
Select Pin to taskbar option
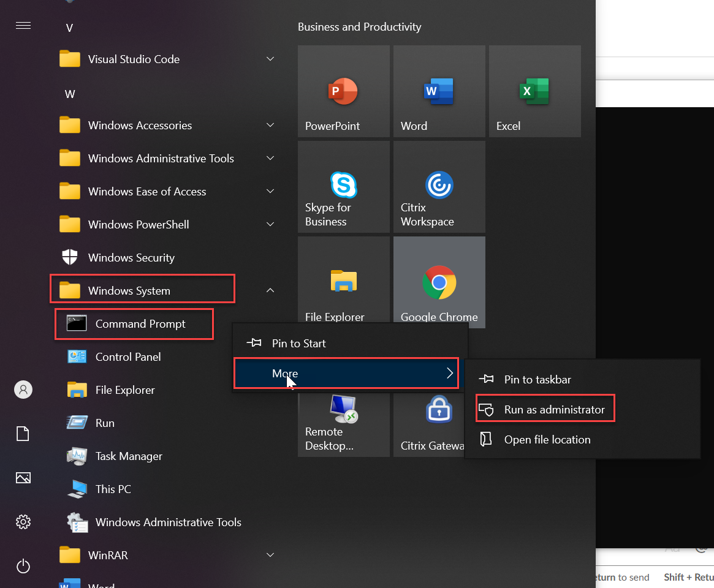pos(537,380)
